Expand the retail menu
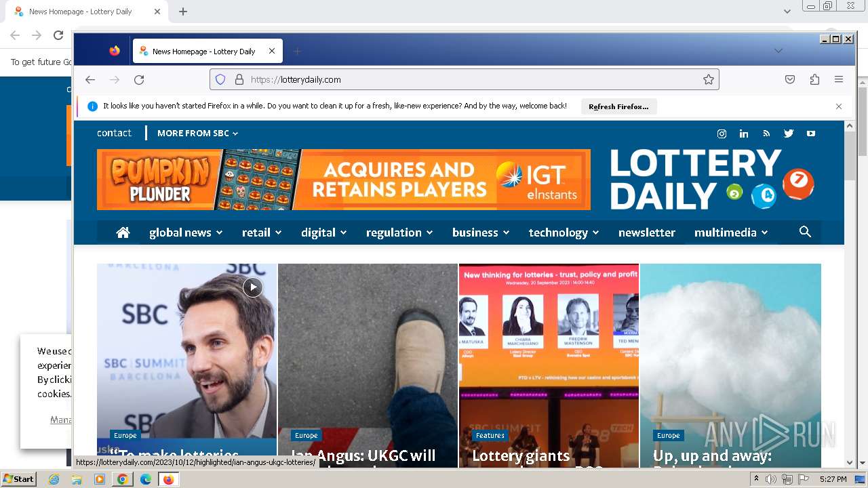 click(x=262, y=232)
